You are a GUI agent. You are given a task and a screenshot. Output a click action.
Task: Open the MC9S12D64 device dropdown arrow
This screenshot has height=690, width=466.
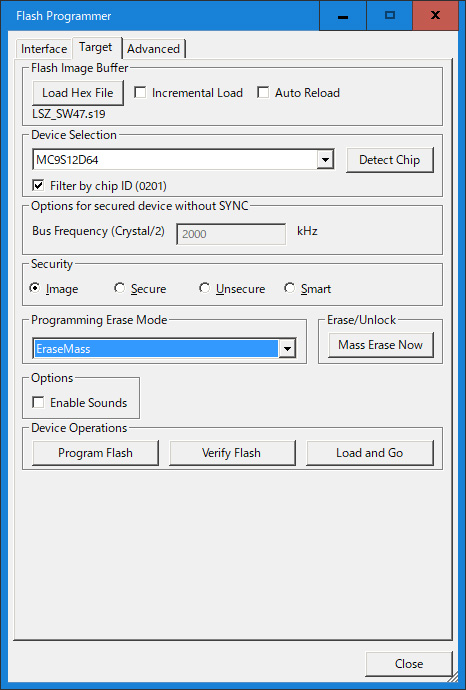325,159
